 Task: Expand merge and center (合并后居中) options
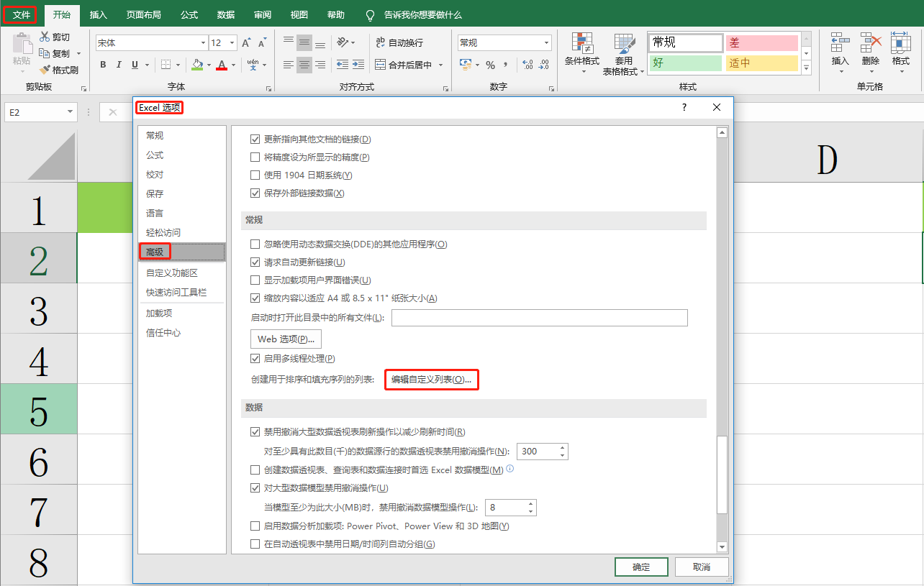tap(441, 65)
